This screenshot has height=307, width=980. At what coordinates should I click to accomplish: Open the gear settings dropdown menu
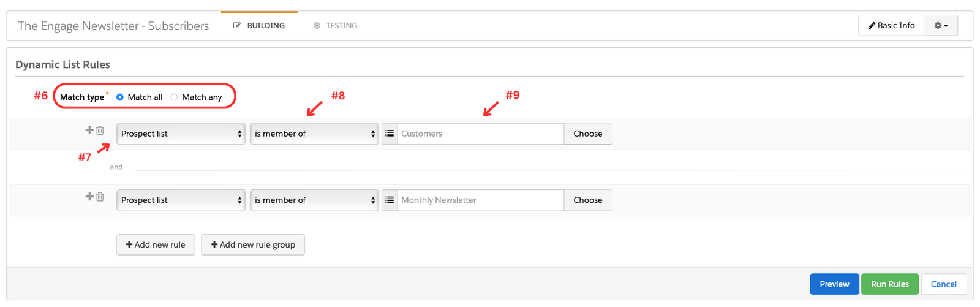pyautogui.click(x=941, y=26)
